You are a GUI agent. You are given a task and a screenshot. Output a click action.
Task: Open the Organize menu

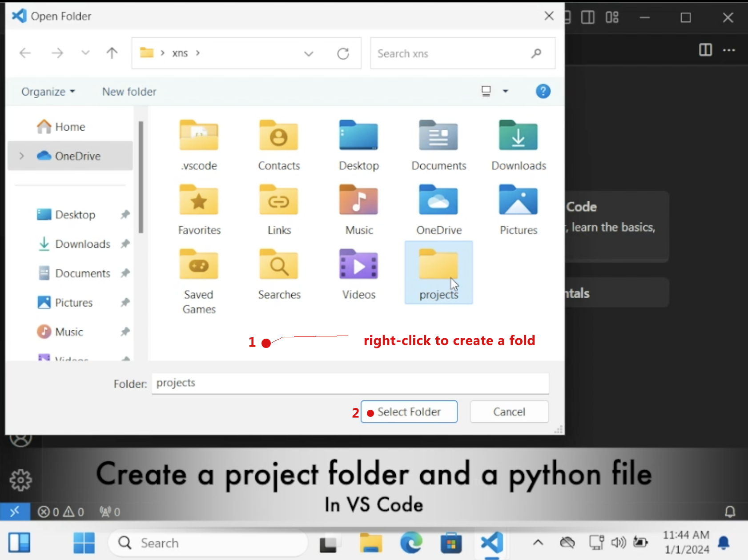48,92
